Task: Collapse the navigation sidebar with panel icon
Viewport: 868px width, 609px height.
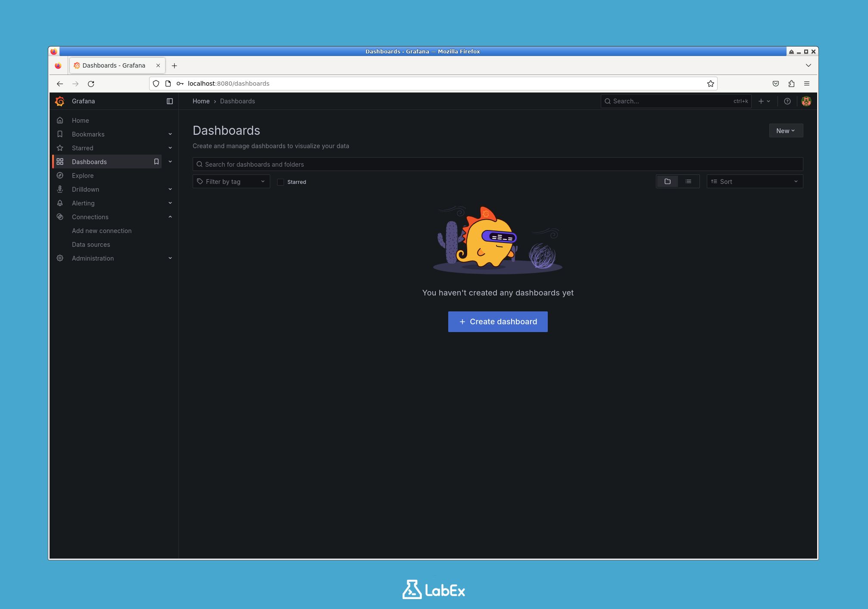Action: (x=169, y=101)
